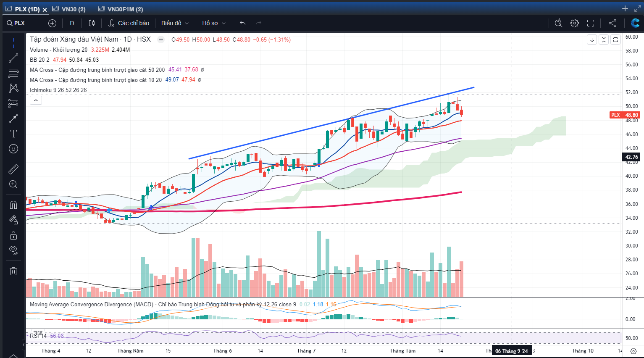Open the D time interval selector
Screen dimensions: 644x358
tap(72, 23)
